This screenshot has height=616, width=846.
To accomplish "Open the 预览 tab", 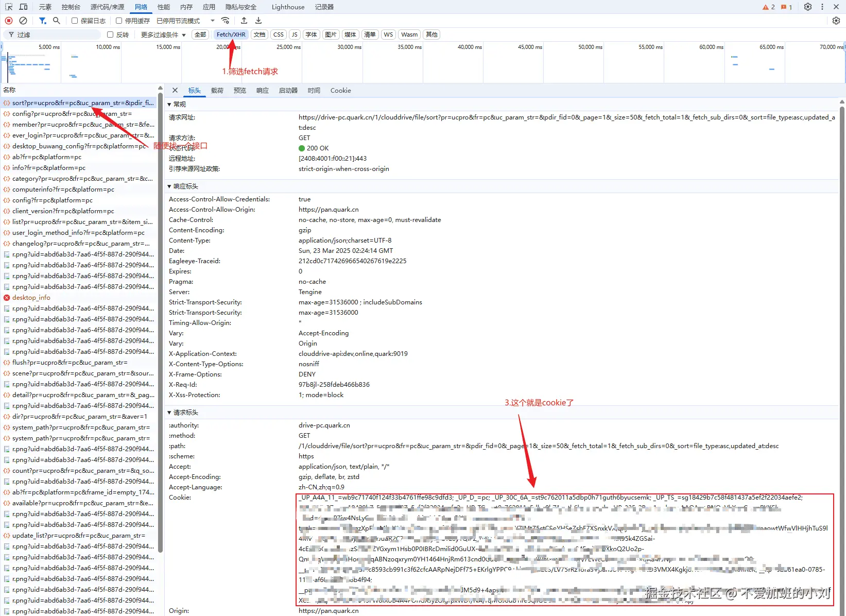I will click(x=240, y=90).
